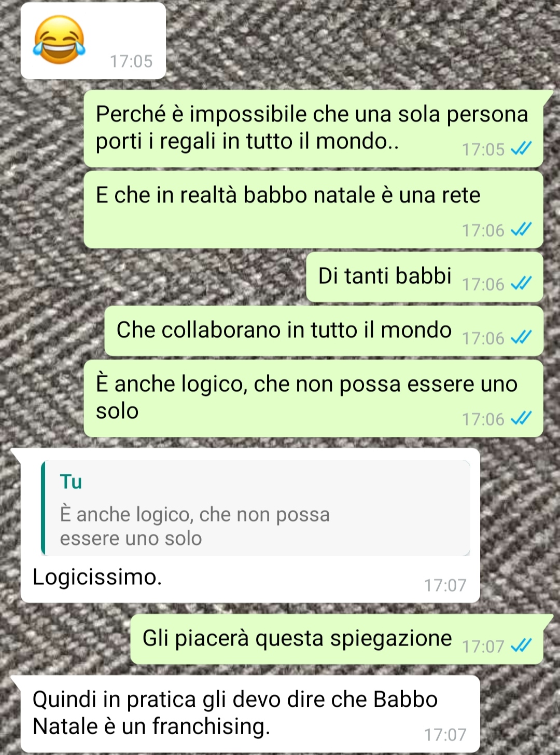Tap 17:07 timestamp on 'Logicissimo.' message
The height and width of the screenshot is (755, 560).
point(445,585)
